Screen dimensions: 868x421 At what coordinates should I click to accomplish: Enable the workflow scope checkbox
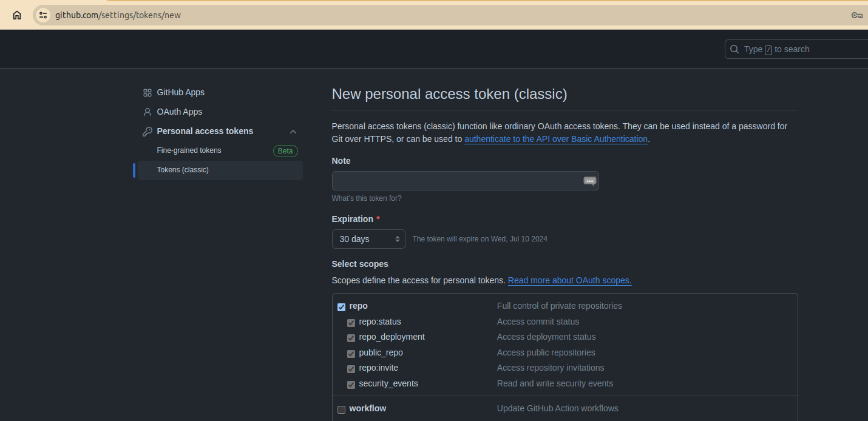[341, 409]
